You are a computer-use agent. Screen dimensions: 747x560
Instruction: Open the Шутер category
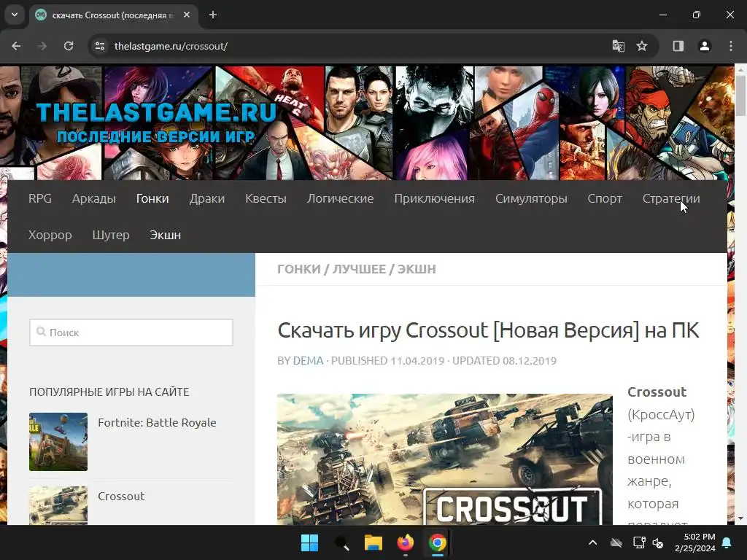(111, 236)
